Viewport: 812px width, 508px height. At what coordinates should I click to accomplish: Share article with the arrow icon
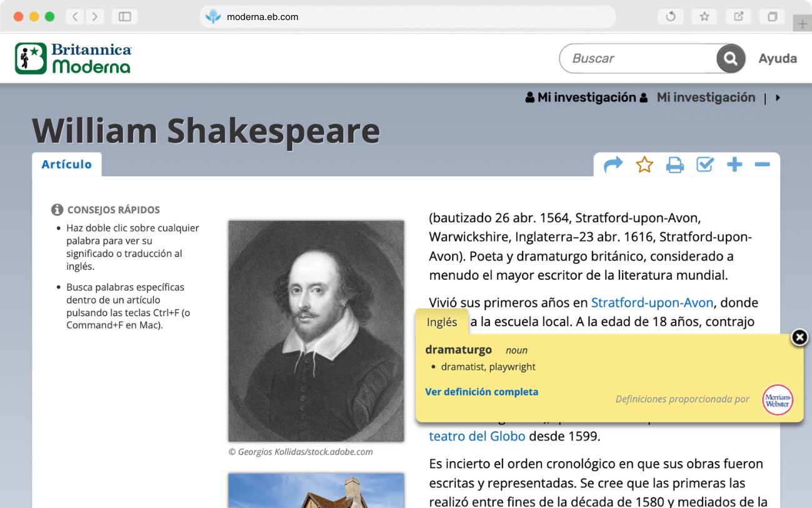tap(613, 165)
